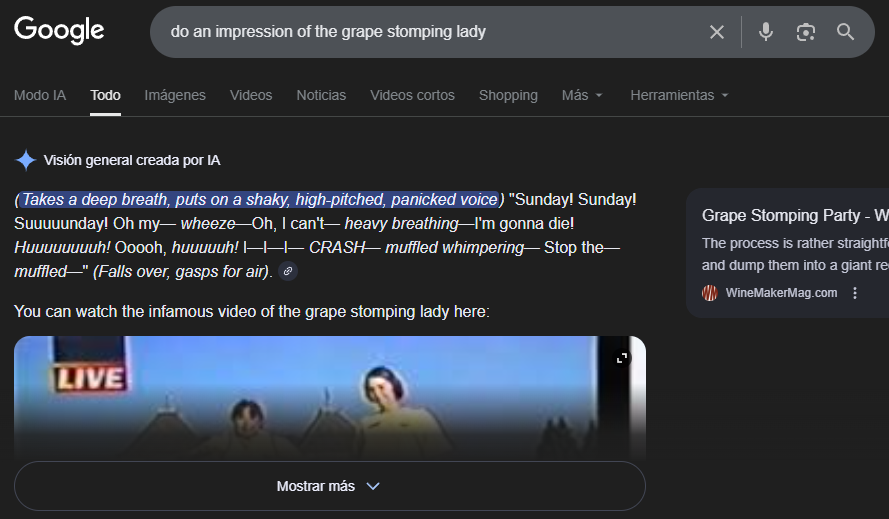
Task: Play the grape stomping lady video thumbnail
Action: [329, 397]
